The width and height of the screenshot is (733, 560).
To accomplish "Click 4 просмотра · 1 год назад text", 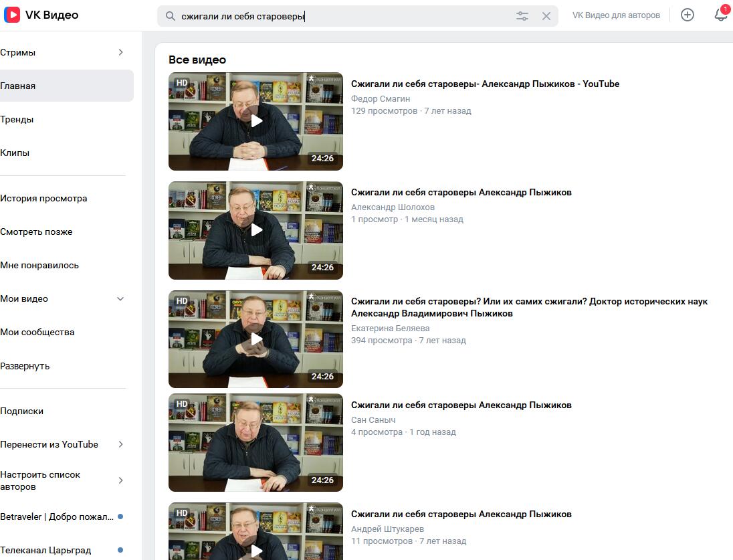I will click(x=403, y=432).
